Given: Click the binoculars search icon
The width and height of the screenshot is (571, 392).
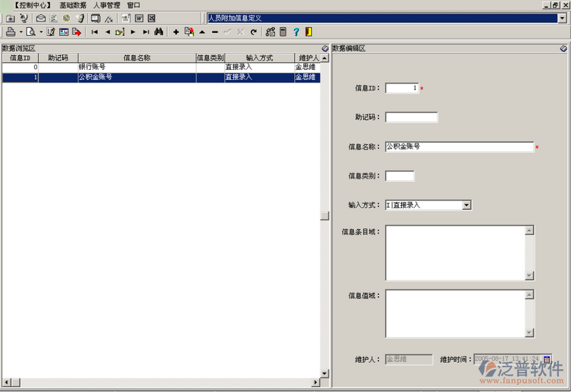Looking at the screenshot, I should pos(158,32).
